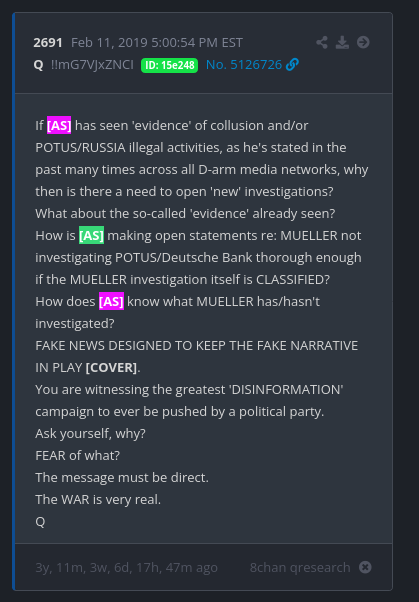Click the Q author name in header

click(38, 64)
